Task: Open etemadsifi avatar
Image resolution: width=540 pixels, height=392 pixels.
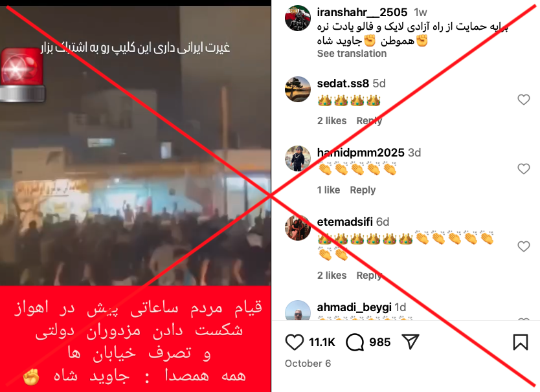Action: (x=298, y=228)
